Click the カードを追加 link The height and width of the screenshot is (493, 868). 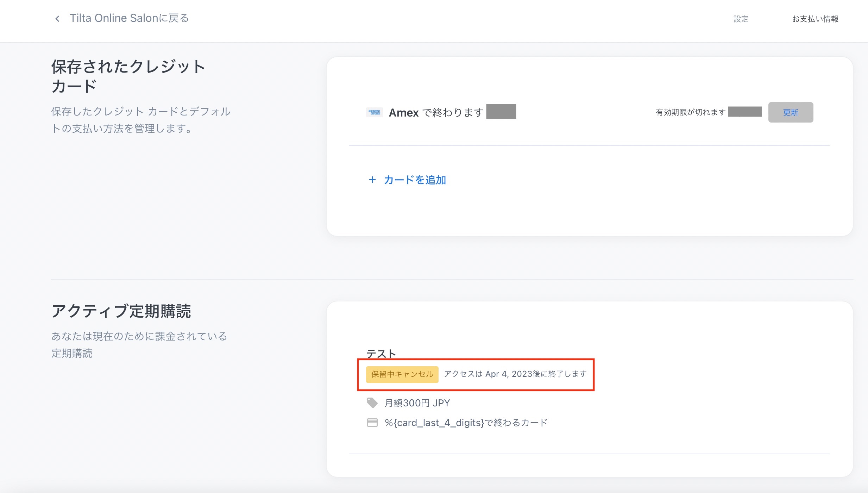[415, 180]
